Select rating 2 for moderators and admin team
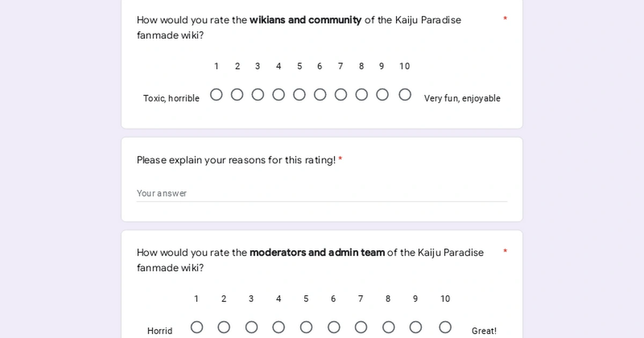The height and width of the screenshot is (338, 644). tap(224, 327)
